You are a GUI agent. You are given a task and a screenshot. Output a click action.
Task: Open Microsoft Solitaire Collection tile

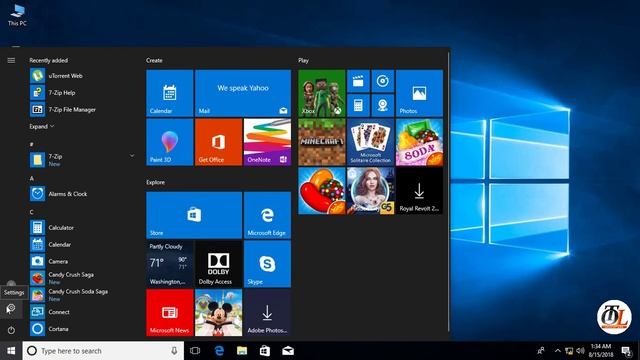tap(371, 142)
